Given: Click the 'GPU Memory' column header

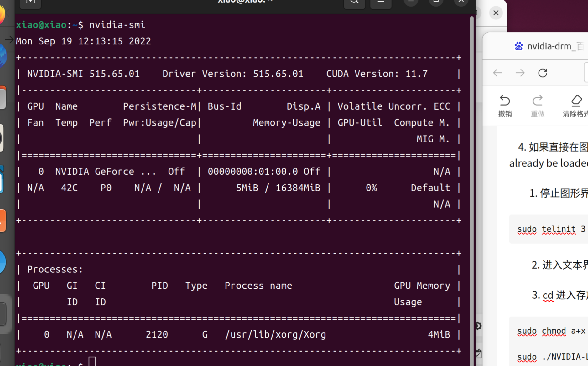Looking at the screenshot, I should pos(422,285).
